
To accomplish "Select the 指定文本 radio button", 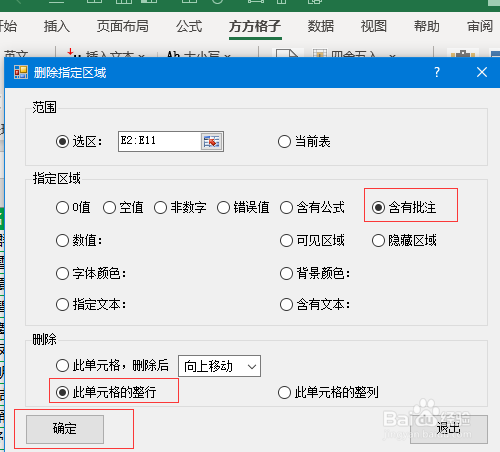I will [62, 304].
